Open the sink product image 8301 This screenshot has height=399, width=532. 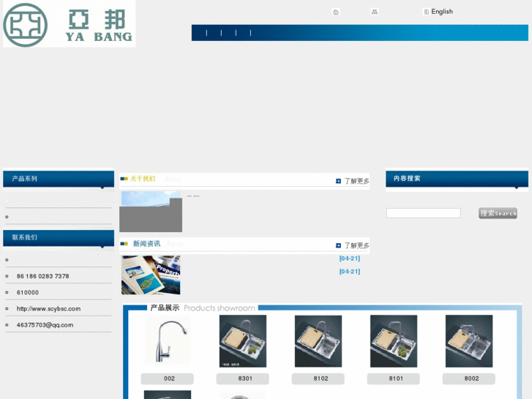[243, 341]
